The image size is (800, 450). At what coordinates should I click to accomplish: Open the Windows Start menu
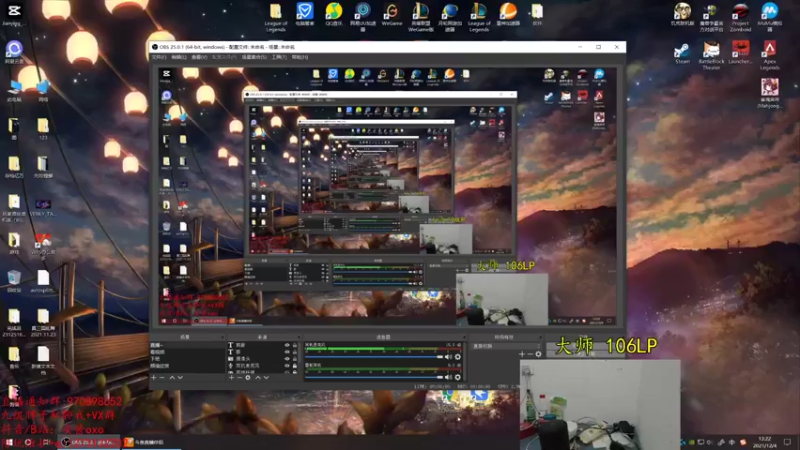coord(9,442)
